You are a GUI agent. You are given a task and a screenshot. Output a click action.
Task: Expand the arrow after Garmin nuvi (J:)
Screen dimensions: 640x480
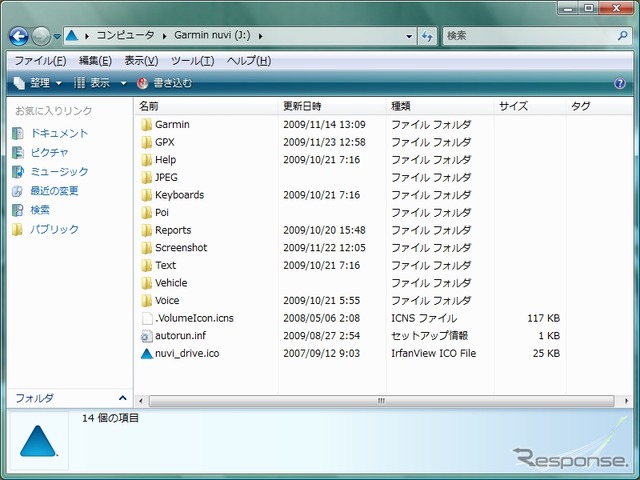(x=260, y=36)
